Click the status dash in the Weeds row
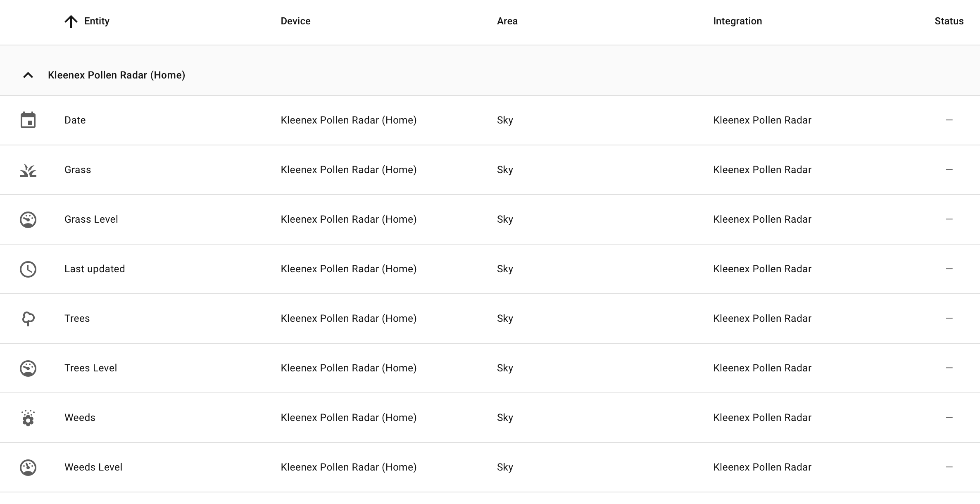Viewport: 980px width, 504px height. tap(949, 418)
